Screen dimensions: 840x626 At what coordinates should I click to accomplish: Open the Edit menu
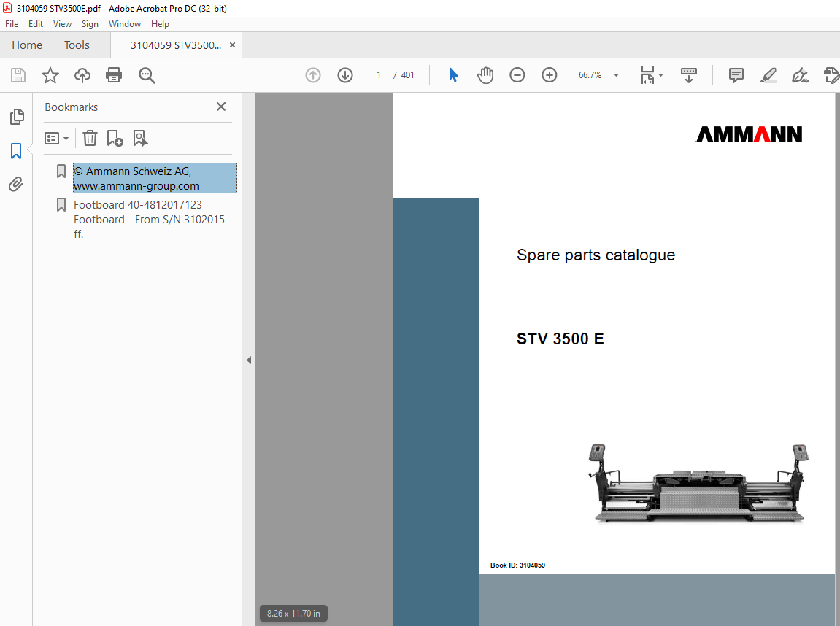[35, 23]
